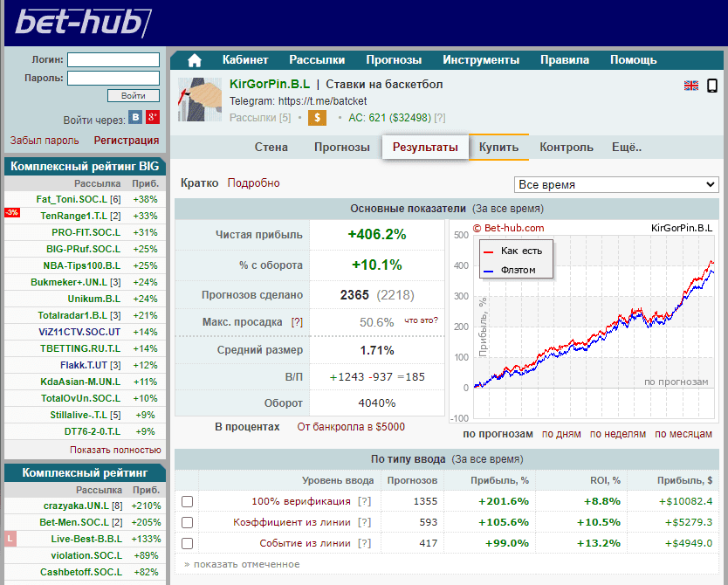Click the mobile phone version icon

tap(712, 86)
